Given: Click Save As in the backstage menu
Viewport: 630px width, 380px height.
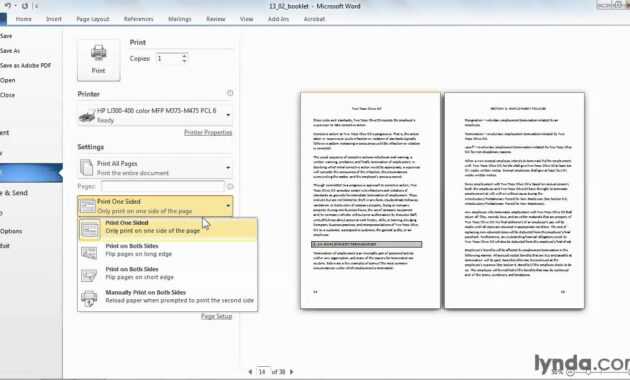Looking at the screenshot, I should pyautogui.click(x=10, y=51).
